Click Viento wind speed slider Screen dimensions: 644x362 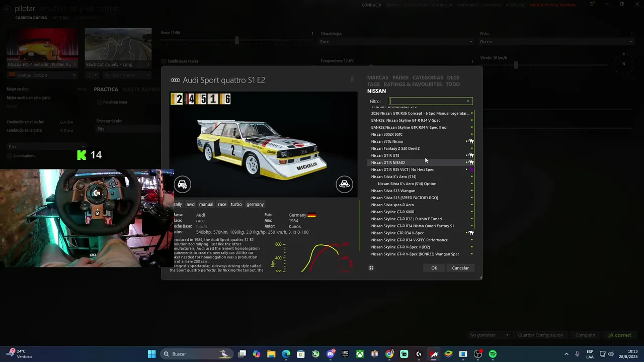516,65
